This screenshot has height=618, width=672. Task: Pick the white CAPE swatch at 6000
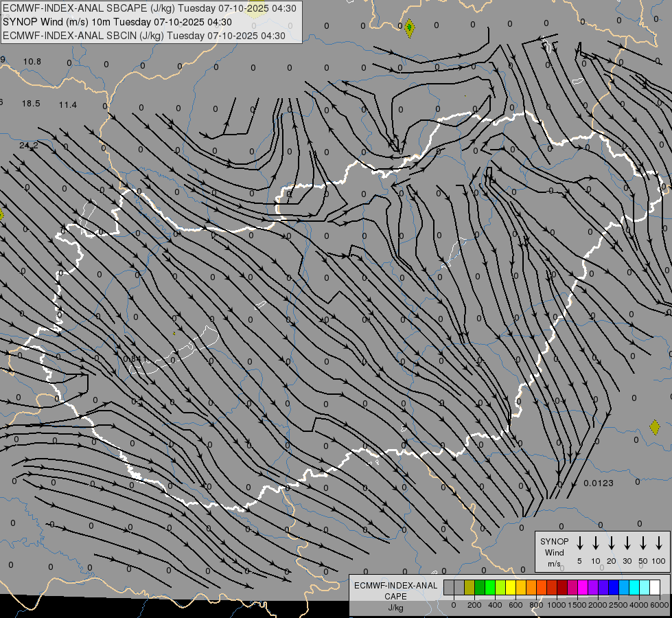[655, 588]
